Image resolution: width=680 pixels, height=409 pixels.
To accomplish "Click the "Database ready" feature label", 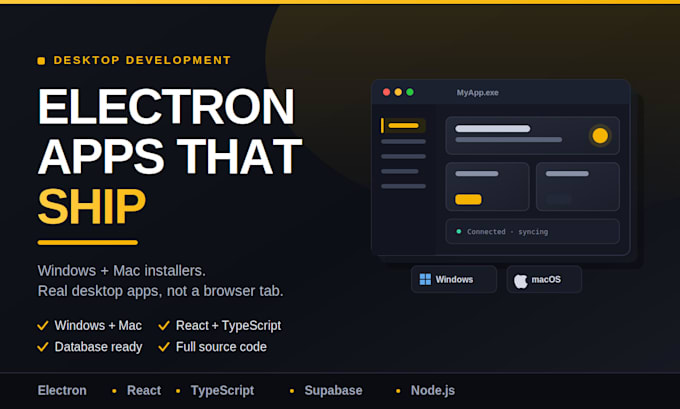I will pyautogui.click(x=98, y=347).
